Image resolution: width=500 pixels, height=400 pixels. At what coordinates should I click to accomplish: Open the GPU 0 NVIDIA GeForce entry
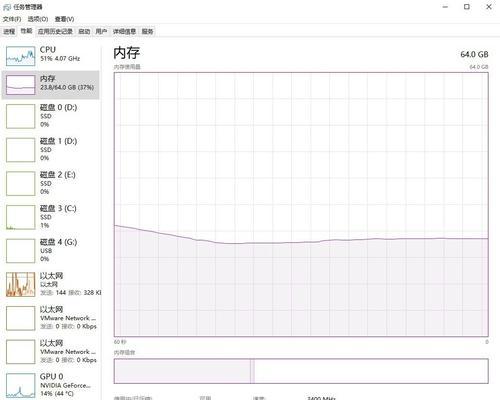click(51, 385)
